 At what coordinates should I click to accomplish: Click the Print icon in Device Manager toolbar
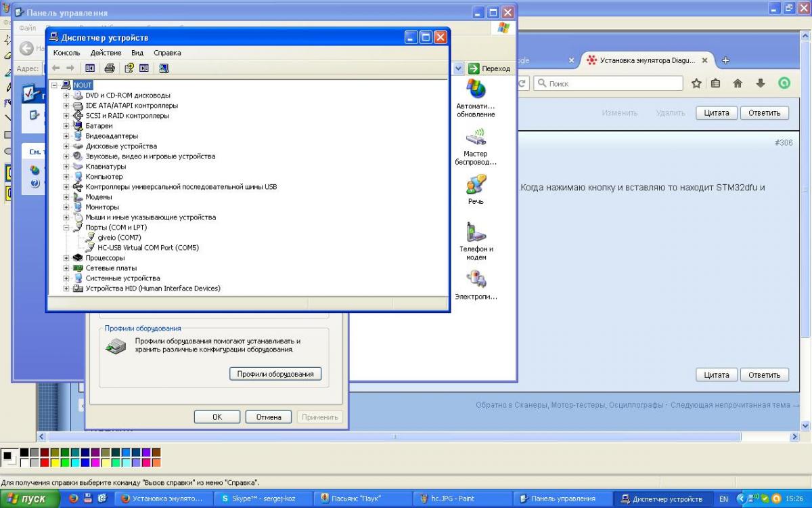coord(110,68)
